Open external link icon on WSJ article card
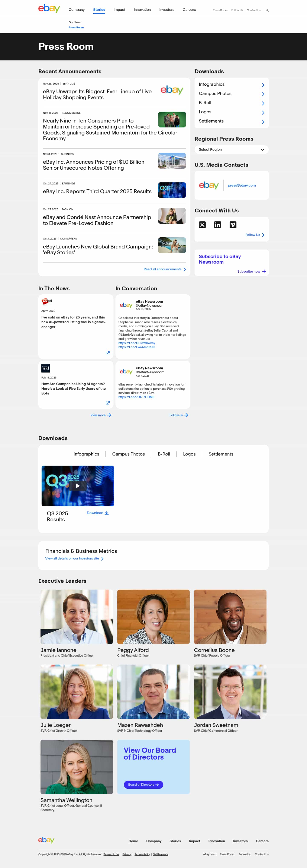Viewport: 307px width, 868px height. [x=108, y=403]
